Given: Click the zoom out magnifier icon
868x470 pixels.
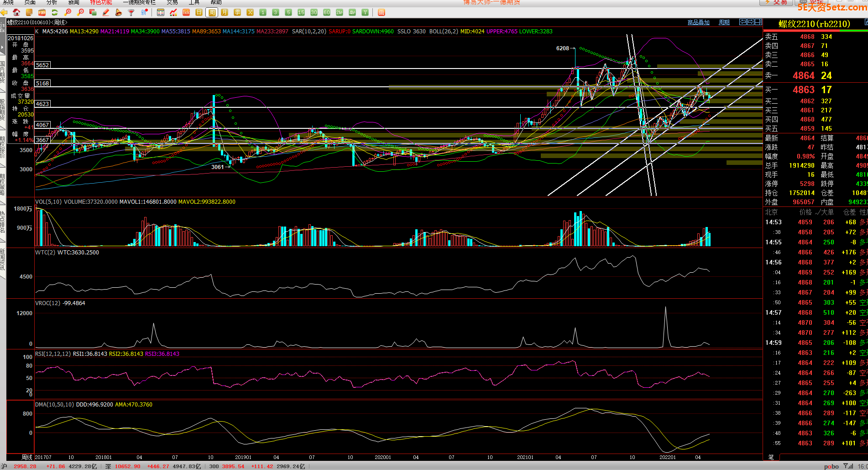Looking at the screenshot, I should pyautogui.click(x=80, y=12).
